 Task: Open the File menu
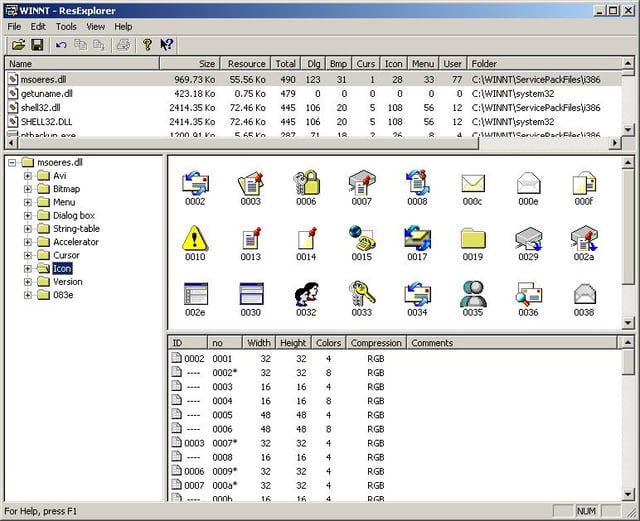[x=14, y=27]
